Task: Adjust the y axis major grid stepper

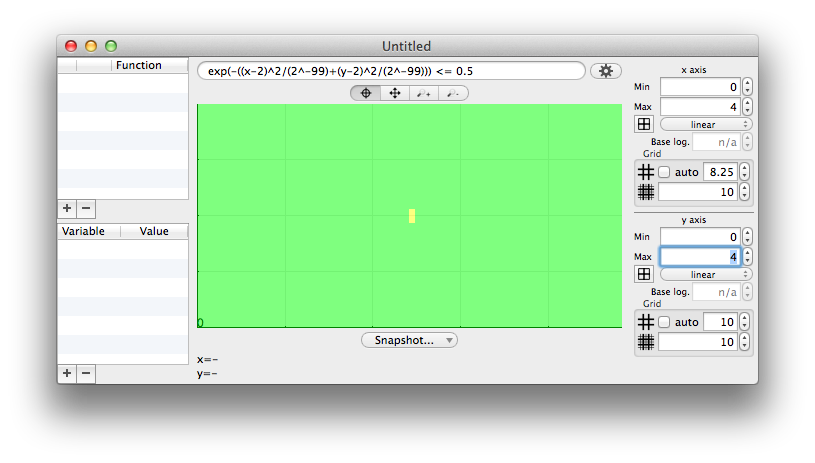Action: [x=744, y=322]
